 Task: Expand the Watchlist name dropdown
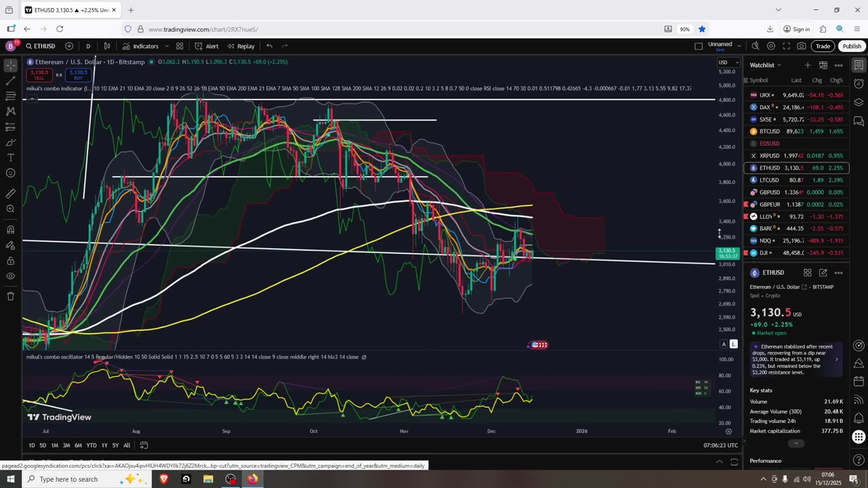tap(765, 65)
